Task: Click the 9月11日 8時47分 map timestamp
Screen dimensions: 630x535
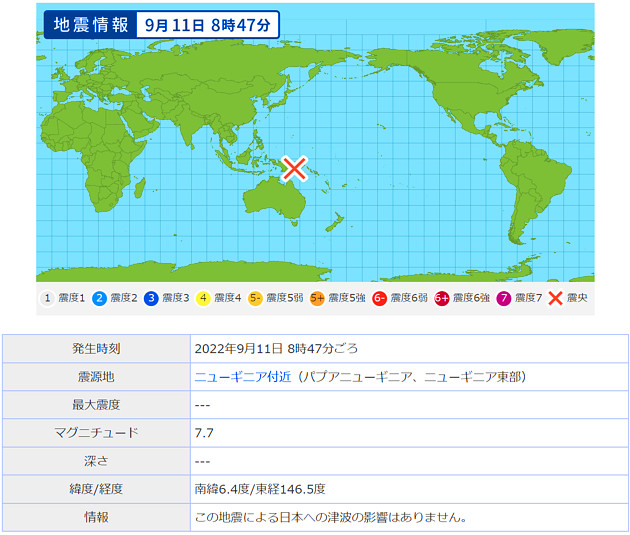Action: (x=208, y=25)
